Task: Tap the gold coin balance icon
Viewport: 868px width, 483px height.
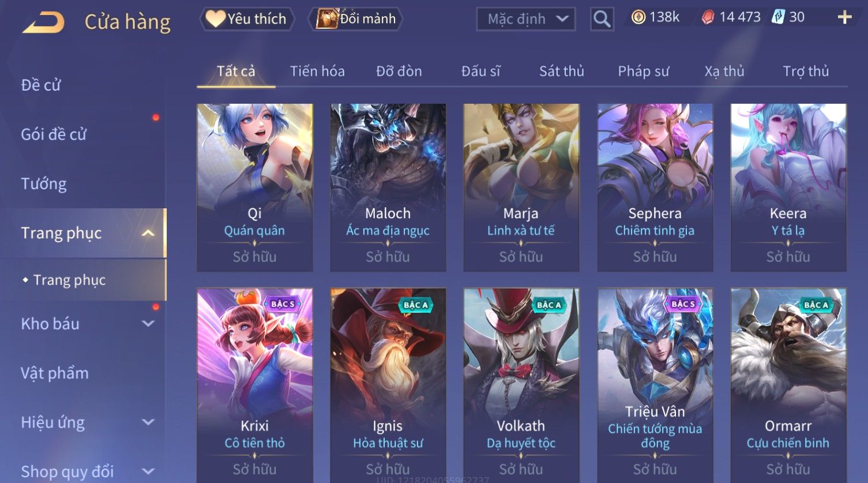Action: coord(638,17)
